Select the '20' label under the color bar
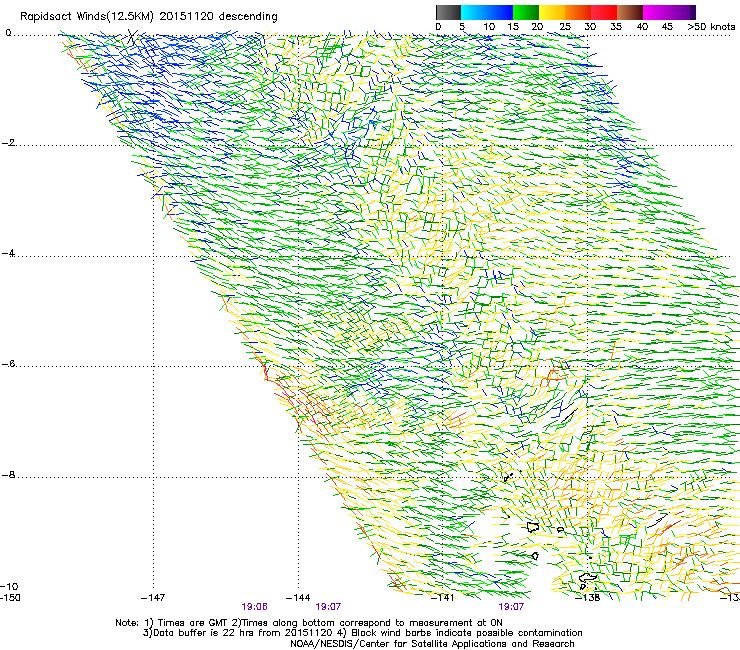Viewport: 740px width, 650px height. pyautogui.click(x=537, y=27)
